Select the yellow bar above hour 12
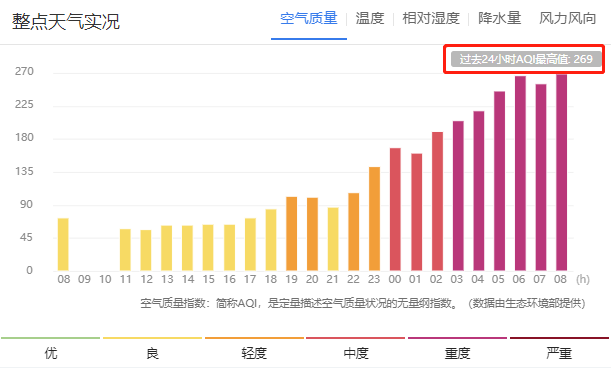Viewport: 611px width, 368px height. (x=146, y=250)
